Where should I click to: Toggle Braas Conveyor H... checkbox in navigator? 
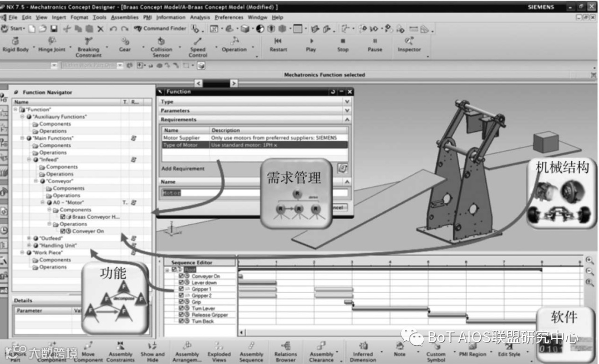(x=63, y=217)
